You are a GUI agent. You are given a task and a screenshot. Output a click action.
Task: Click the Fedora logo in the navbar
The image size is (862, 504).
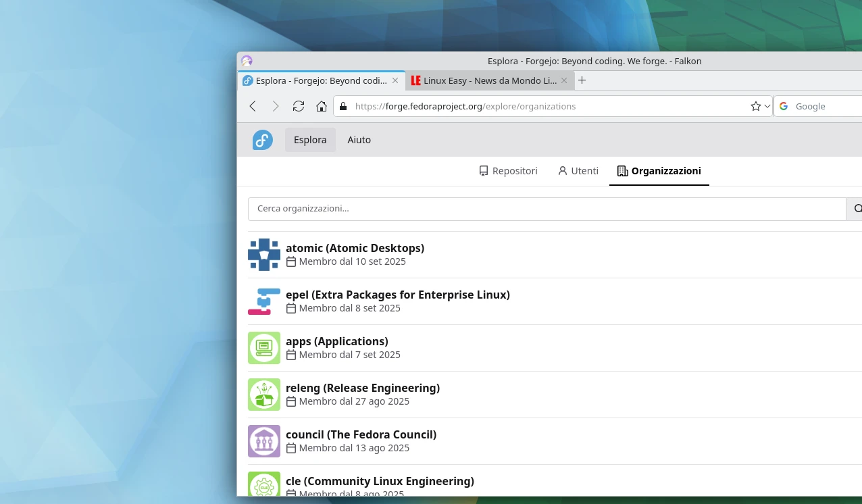pos(263,140)
